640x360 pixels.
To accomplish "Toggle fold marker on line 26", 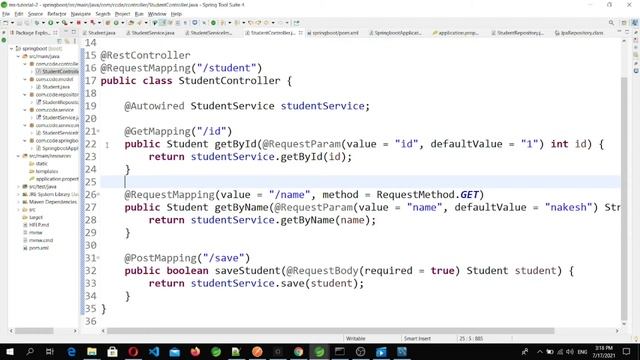I will point(98,195).
